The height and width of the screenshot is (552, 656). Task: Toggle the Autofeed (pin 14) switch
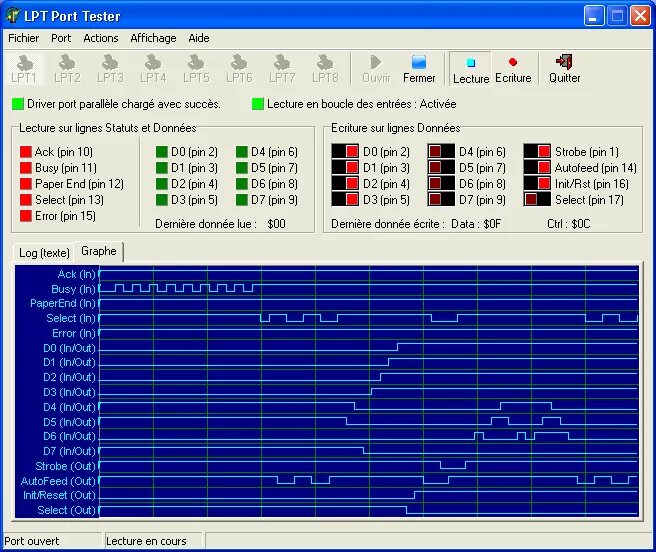click(x=537, y=167)
